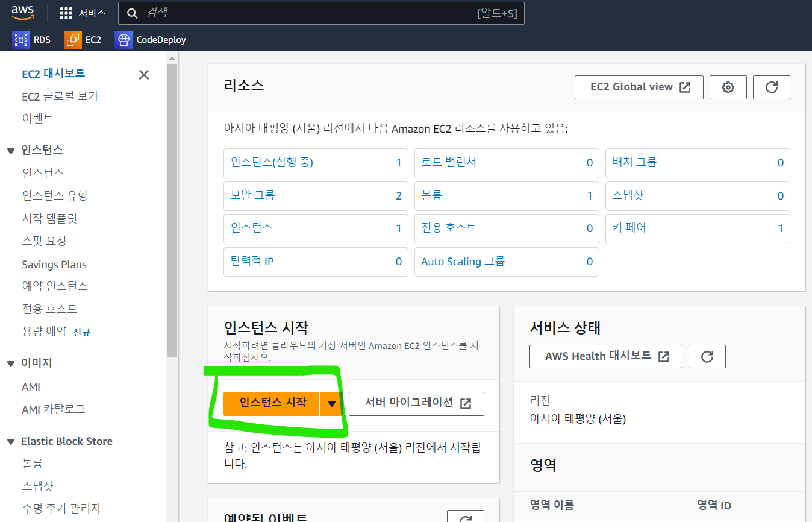Click the search box 검색

(x=321, y=13)
